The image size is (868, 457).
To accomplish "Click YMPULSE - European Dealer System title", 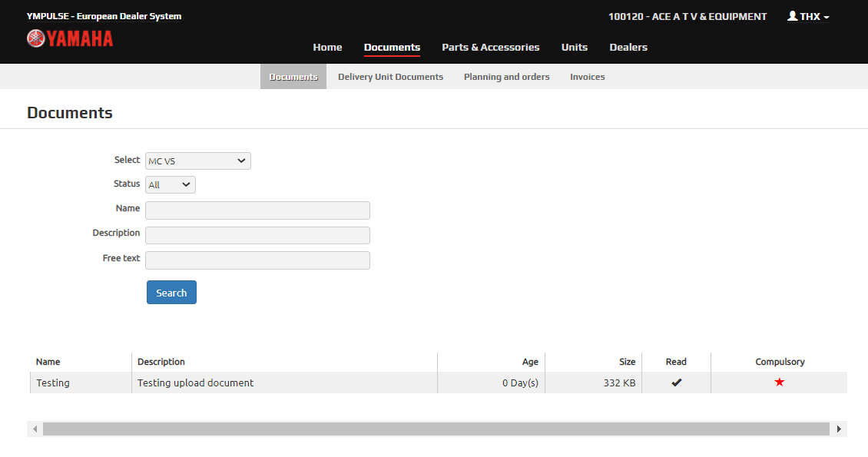I will [x=104, y=16].
